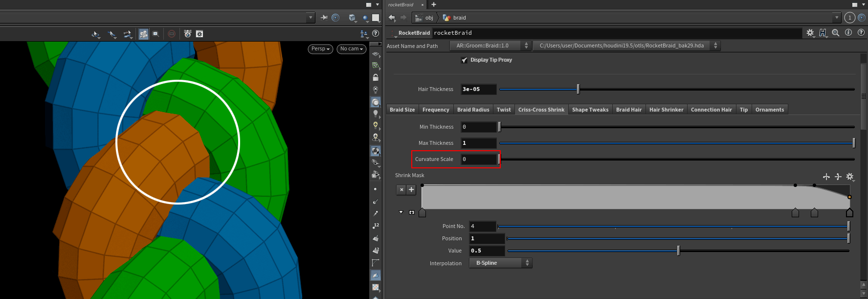This screenshot has width=868, height=299.
Task: Click the braid path segment button
Action: point(455,18)
